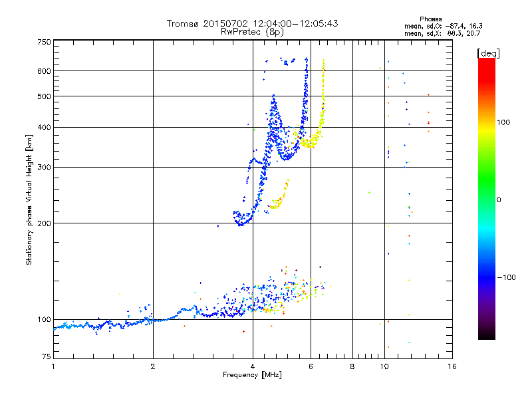Screen dimensions: 532x399
Task: Click the '-100' colorbar tick label
Action: pos(506,277)
